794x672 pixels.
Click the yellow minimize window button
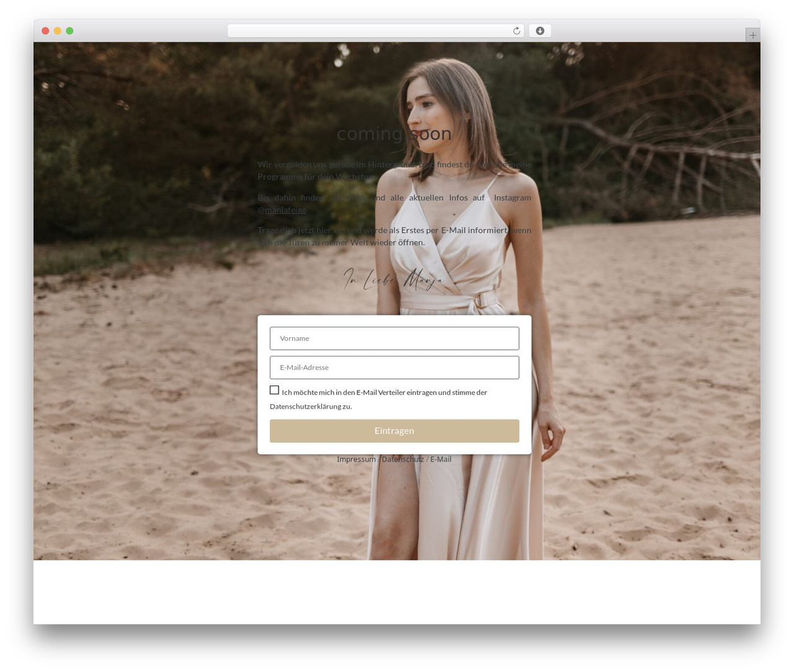(58, 31)
